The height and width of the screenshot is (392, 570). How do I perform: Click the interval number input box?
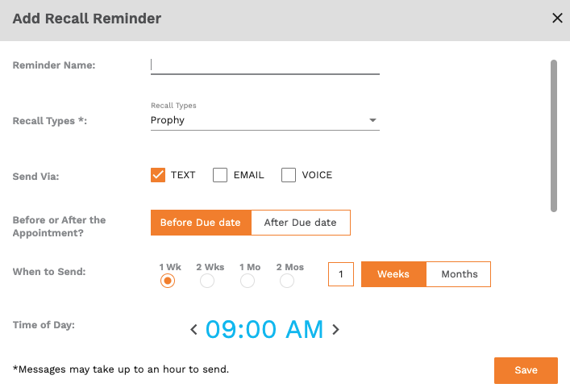(341, 274)
